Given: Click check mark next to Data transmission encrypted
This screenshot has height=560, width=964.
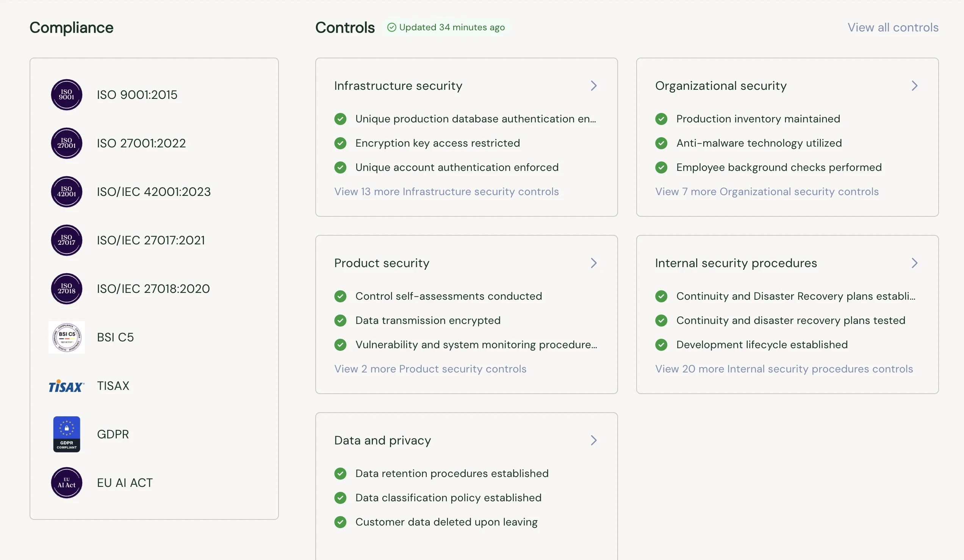Looking at the screenshot, I should (340, 321).
